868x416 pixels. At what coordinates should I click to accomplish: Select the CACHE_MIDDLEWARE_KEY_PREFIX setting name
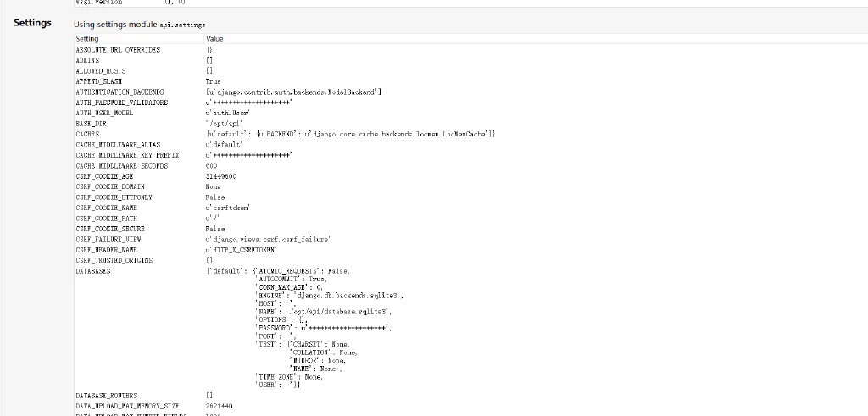click(127, 155)
